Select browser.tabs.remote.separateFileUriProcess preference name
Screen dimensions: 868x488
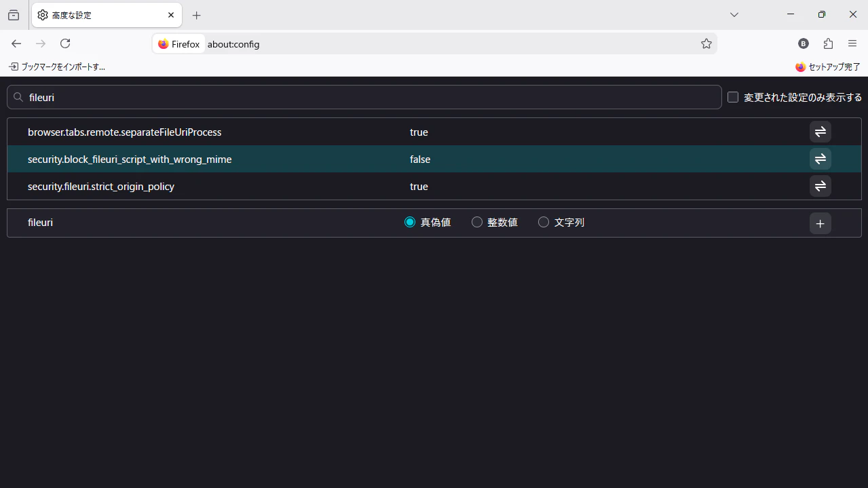coord(125,132)
